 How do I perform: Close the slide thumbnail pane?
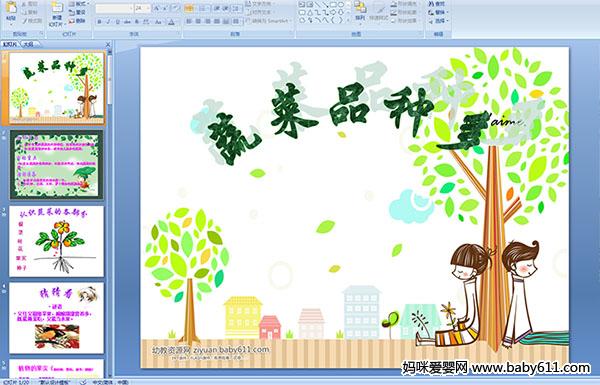(108, 44)
